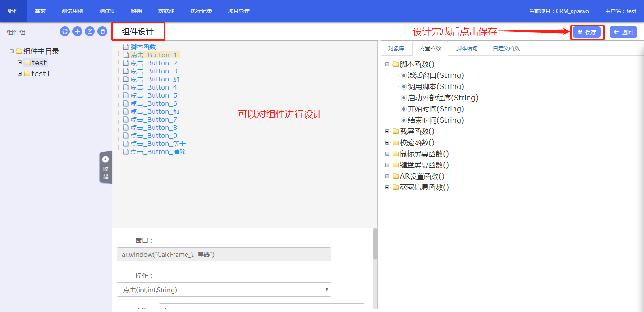644x312 pixels.
Task: Click the refresh component group icon
Action: (x=65, y=31)
